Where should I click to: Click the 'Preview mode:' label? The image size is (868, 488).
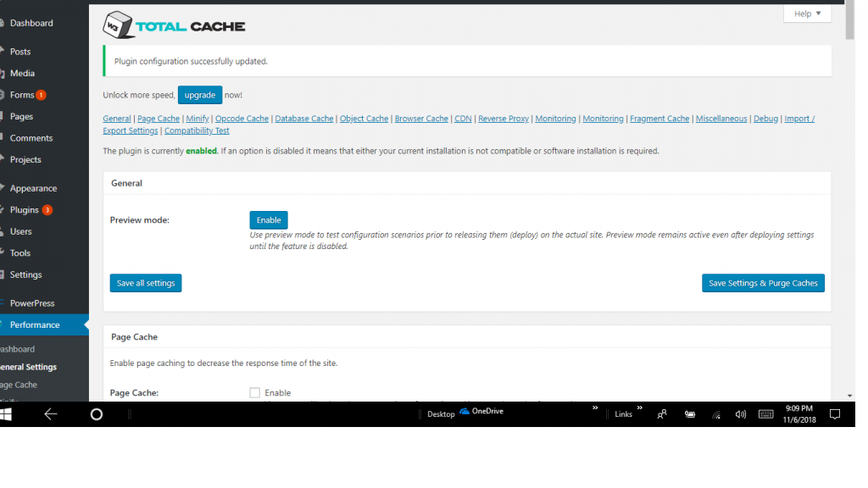[140, 220]
